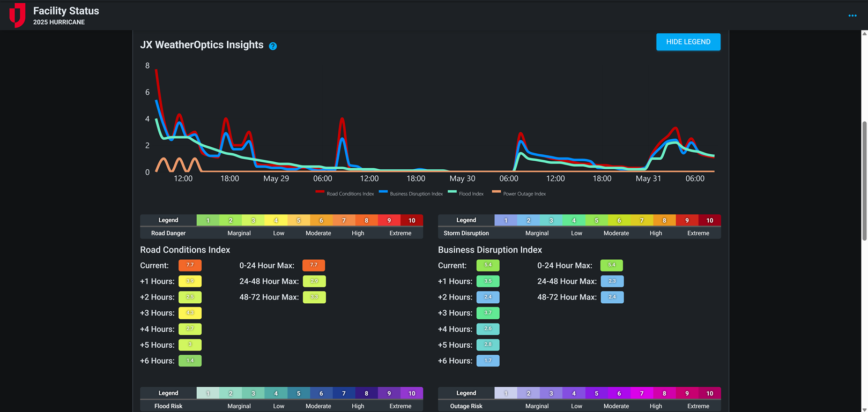Toggle Business Disruption Index series in chart legend
Screen dimensions: 868x412
[x=411, y=194]
